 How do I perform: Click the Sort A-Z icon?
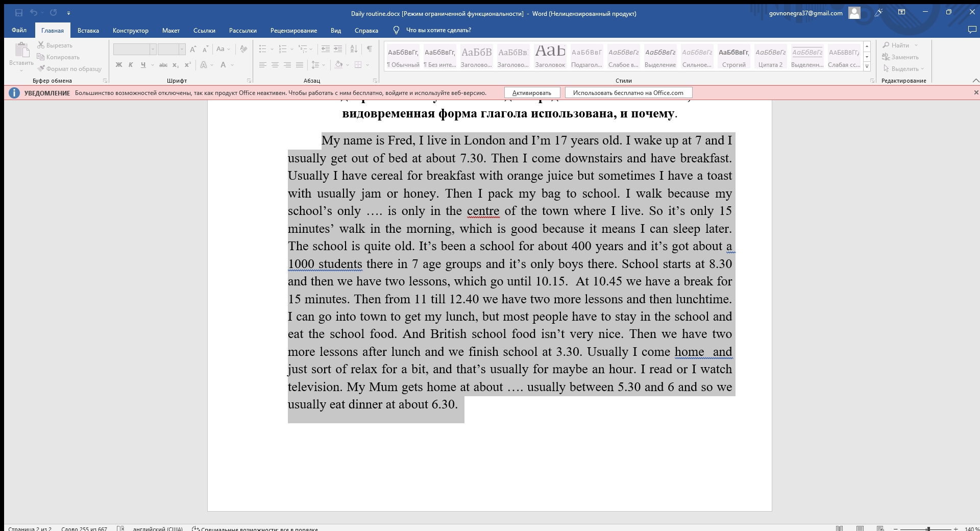354,49
